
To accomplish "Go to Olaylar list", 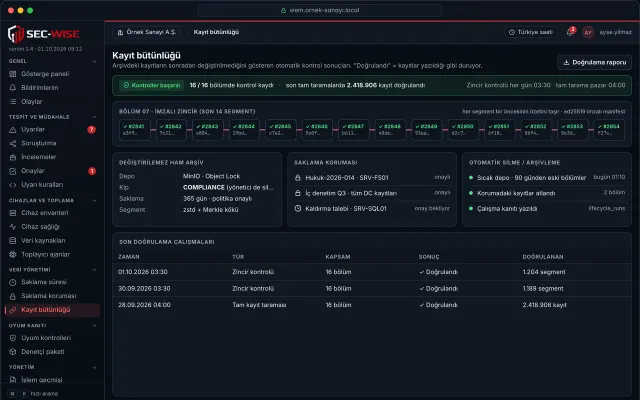I will pyautogui.click(x=52, y=102).
